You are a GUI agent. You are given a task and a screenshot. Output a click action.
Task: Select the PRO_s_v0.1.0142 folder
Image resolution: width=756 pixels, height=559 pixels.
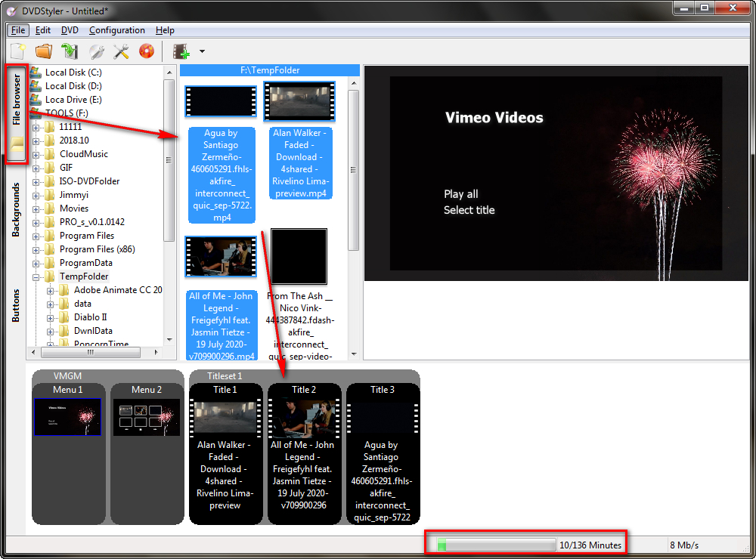point(92,221)
